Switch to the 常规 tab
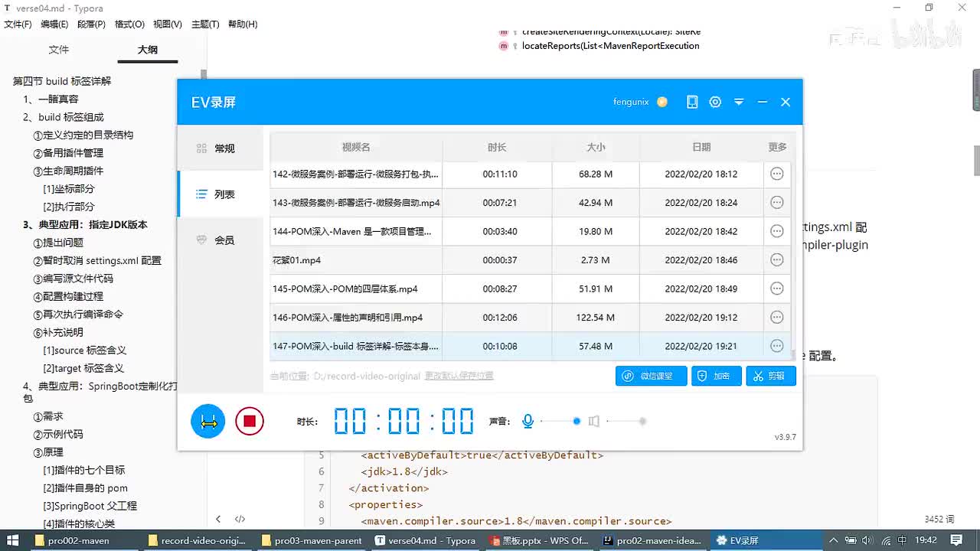 220,148
